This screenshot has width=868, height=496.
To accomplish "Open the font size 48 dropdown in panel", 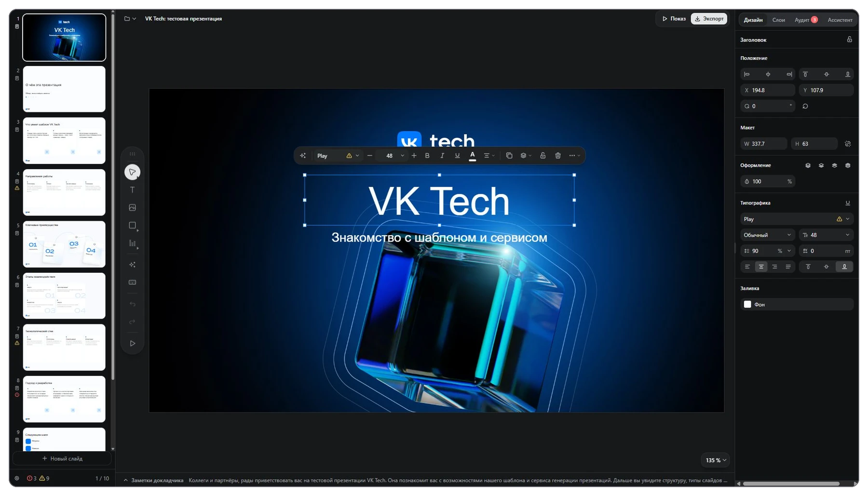I will coord(826,235).
